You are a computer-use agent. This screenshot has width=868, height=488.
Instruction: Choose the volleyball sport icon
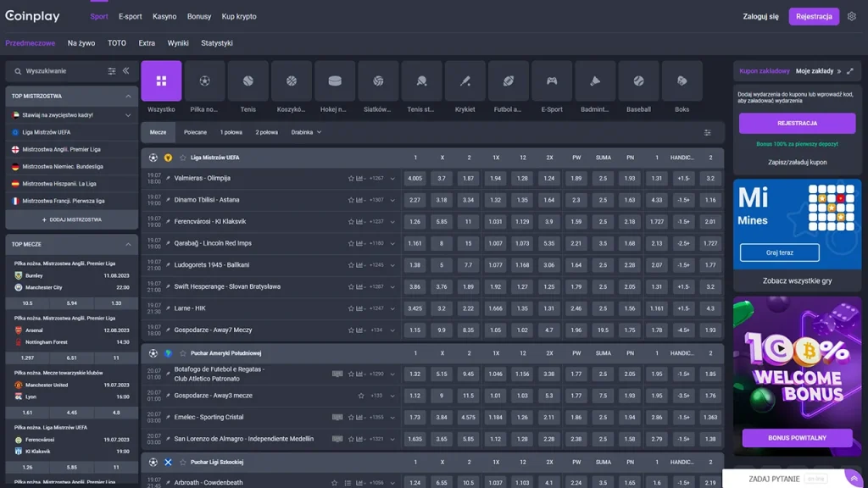(378, 80)
